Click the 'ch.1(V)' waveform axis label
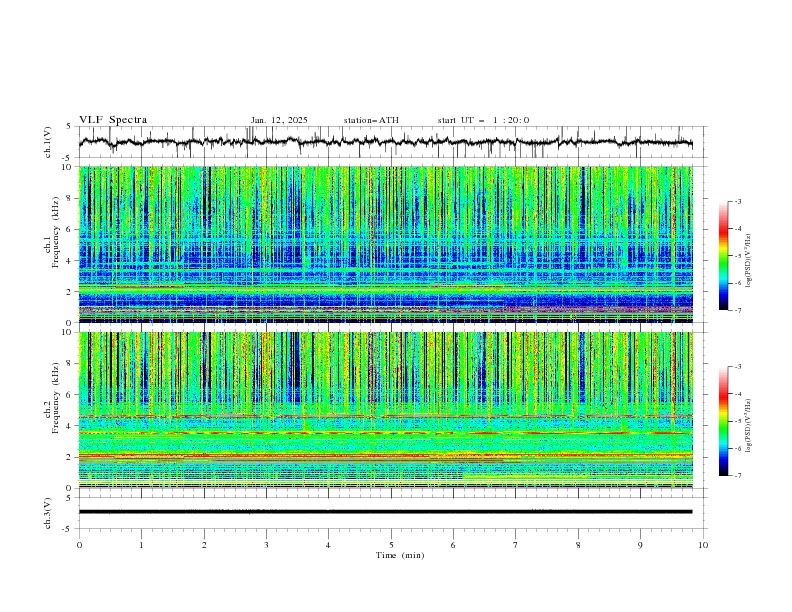Screen dimensions: 792x612 (x=48, y=142)
